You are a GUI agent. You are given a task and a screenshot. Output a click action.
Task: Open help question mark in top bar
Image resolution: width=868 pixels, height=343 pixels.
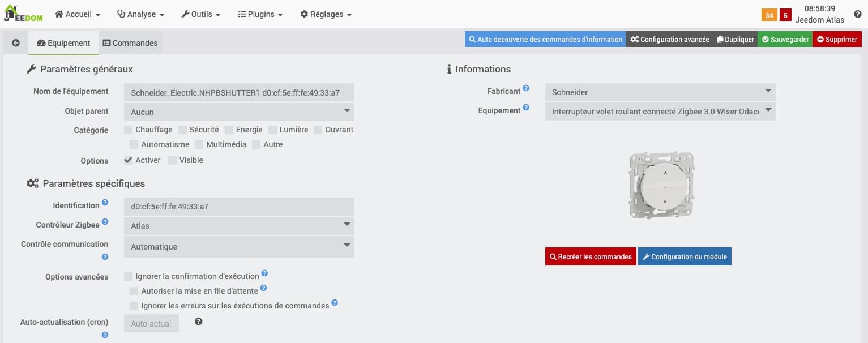tap(857, 14)
